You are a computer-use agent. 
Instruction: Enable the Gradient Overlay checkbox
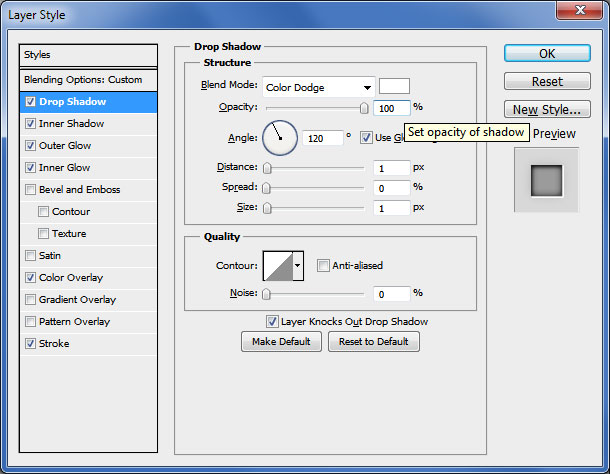point(30,300)
